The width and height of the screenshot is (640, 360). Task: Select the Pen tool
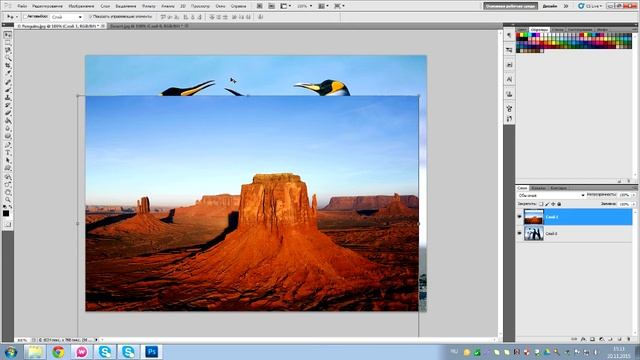(8, 145)
